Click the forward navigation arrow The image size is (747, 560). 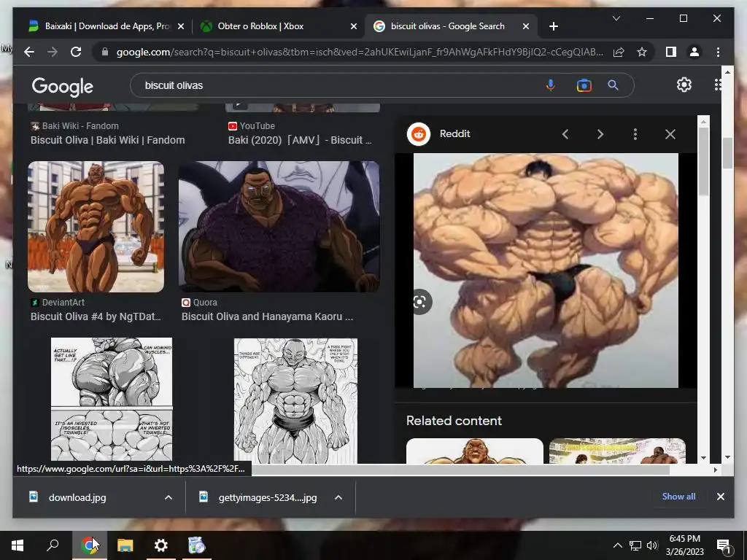point(53,52)
